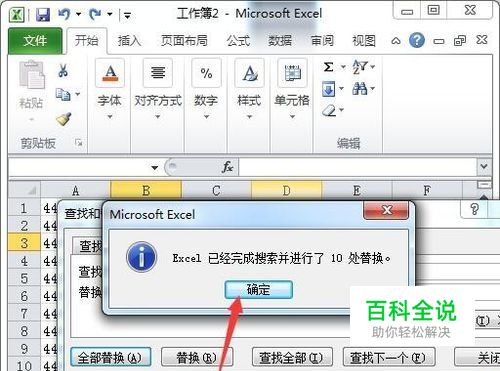Screen dimensions: 500x371
Task: Click the 粘贴 paste icon
Action: (x=32, y=75)
